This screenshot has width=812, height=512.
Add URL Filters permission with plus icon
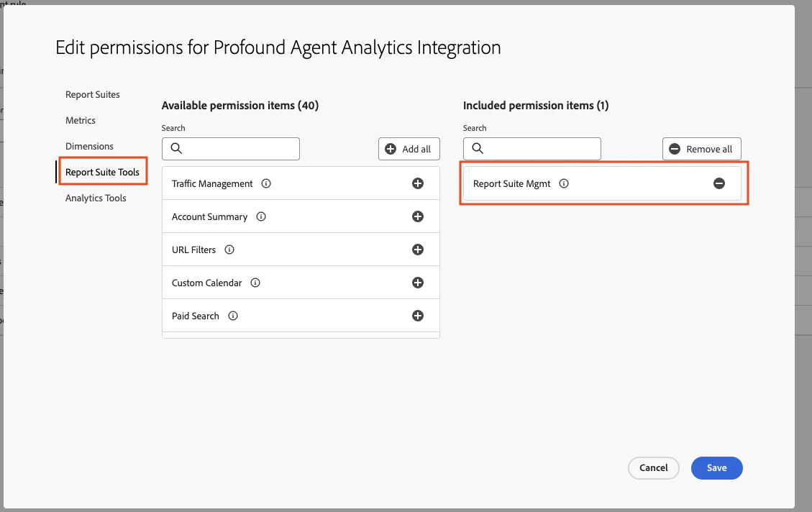[x=417, y=250]
